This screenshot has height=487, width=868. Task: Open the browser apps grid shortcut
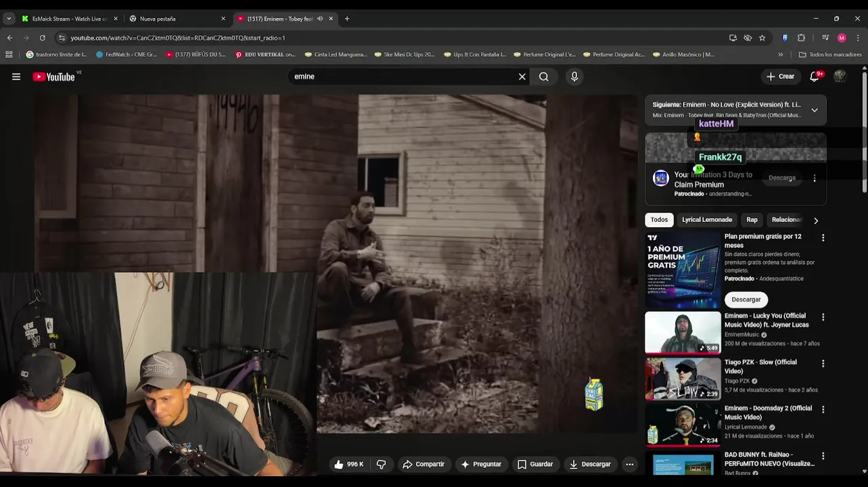9,54
